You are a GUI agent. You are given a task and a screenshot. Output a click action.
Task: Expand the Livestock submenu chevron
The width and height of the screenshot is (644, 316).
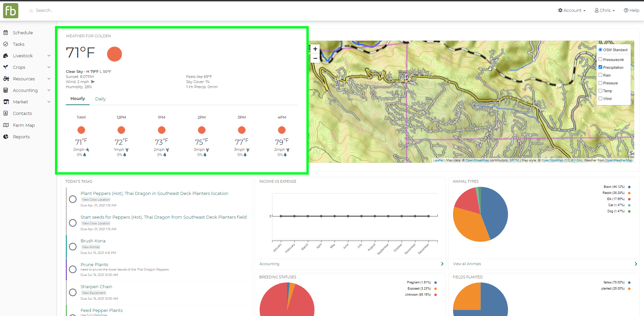(x=49, y=56)
